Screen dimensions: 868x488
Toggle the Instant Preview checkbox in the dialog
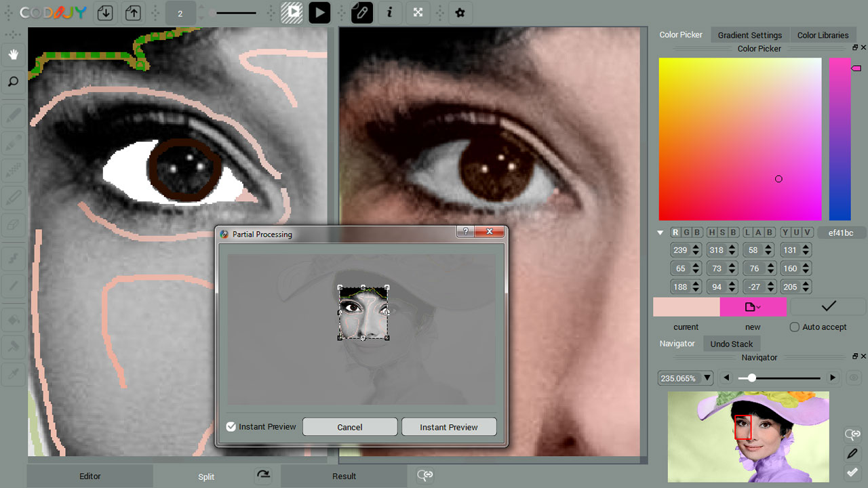[x=231, y=426]
